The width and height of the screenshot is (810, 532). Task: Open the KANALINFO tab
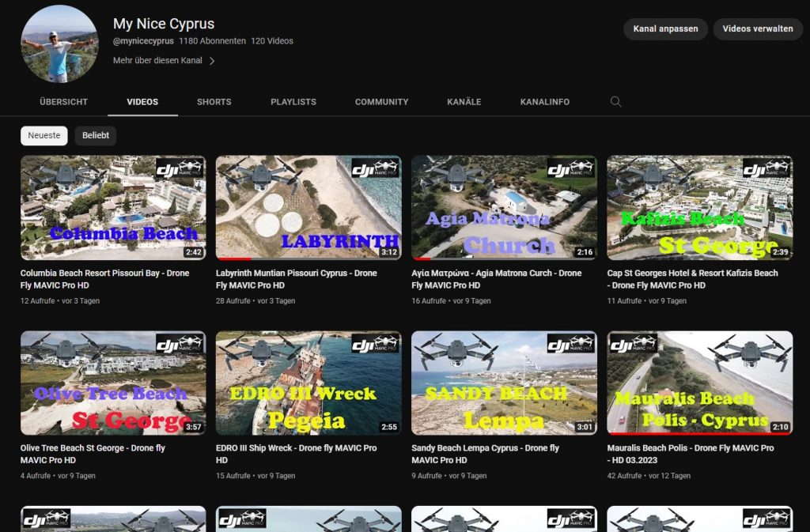click(545, 102)
